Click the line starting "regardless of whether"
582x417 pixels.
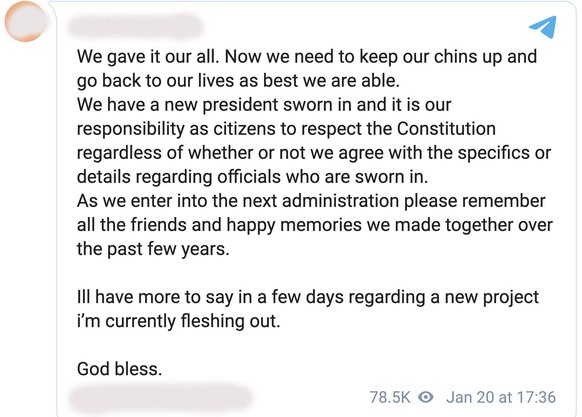click(x=314, y=153)
